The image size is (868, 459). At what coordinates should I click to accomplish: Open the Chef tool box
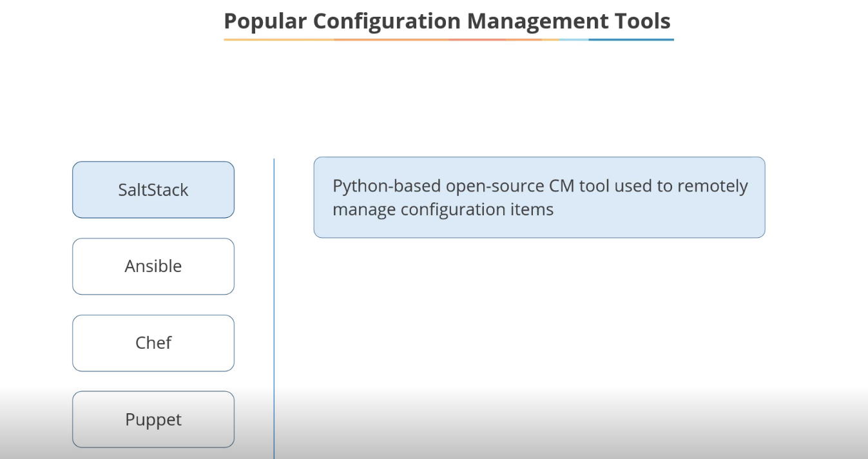click(153, 343)
